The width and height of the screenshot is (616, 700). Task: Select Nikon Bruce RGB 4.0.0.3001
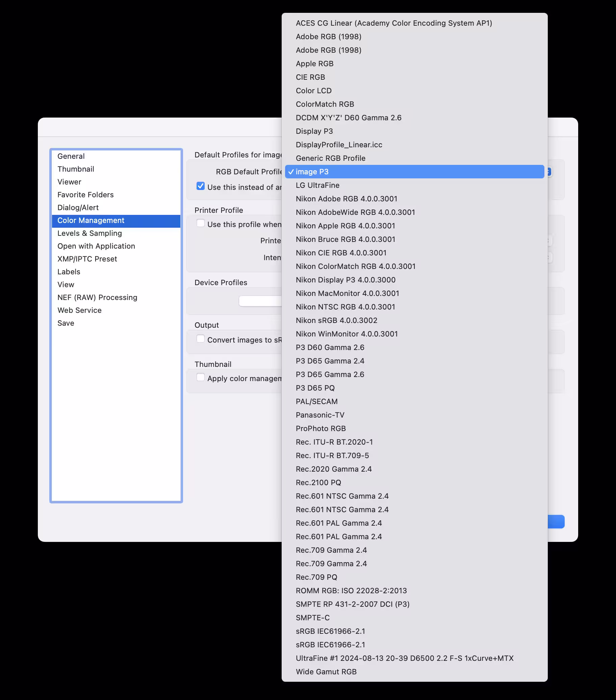click(414, 240)
